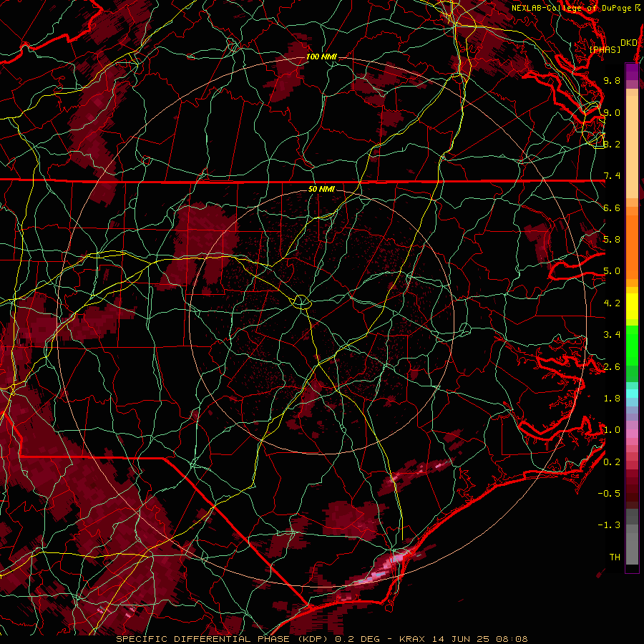Image resolution: width=644 pixels, height=644 pixels.
Task: Click the 2.6 scale value
Action: (612, 367)
